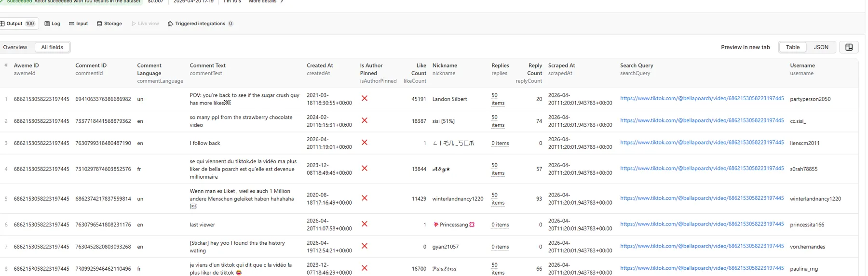Expand 50 items replies for winterlandnancy1220
This screenshot has height=276, width=868.
point(498,199)
